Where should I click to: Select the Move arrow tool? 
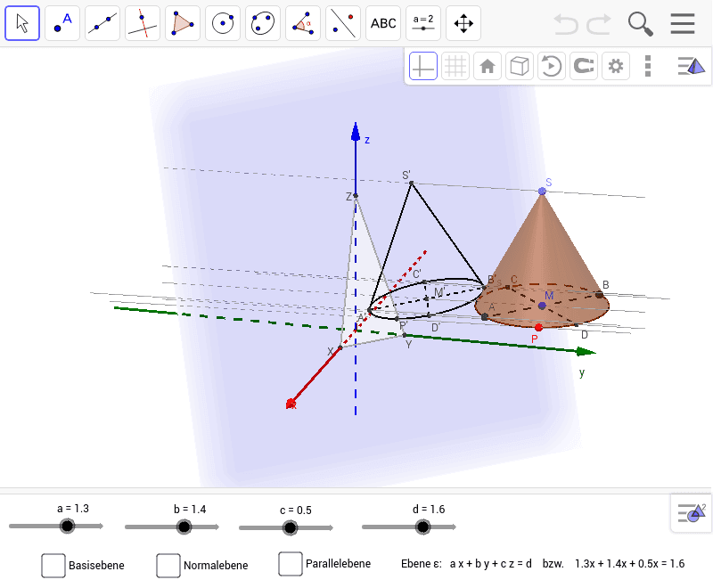tap(22, 23)
